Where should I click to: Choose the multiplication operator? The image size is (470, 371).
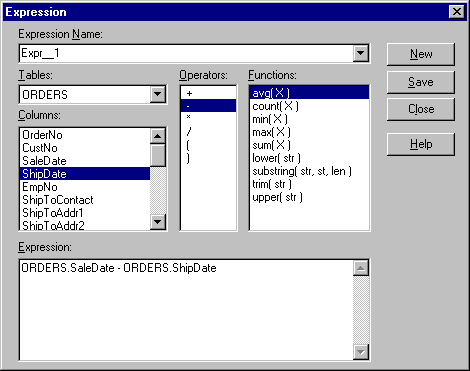pos(208,118)
